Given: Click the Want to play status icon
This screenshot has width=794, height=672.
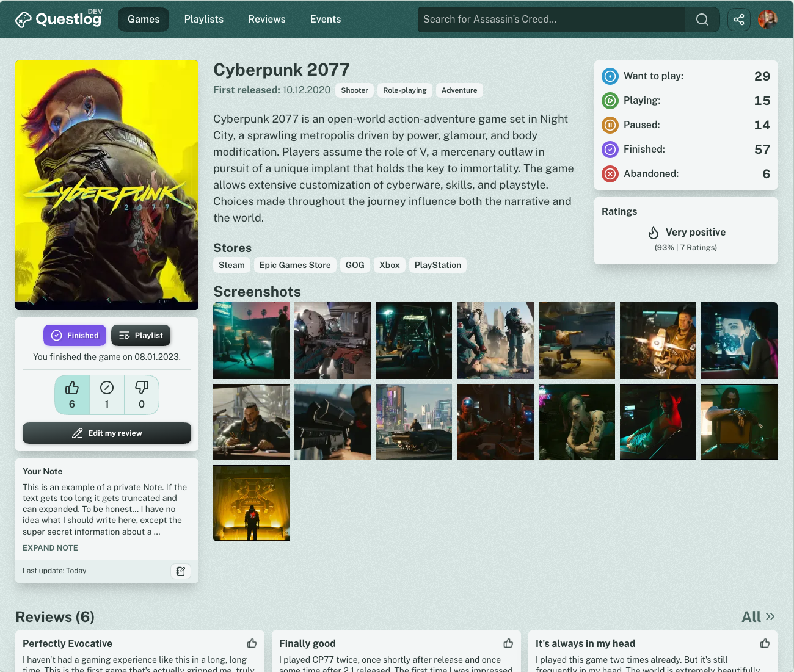Looking at the screenshot, I should [x=610, y=76].
